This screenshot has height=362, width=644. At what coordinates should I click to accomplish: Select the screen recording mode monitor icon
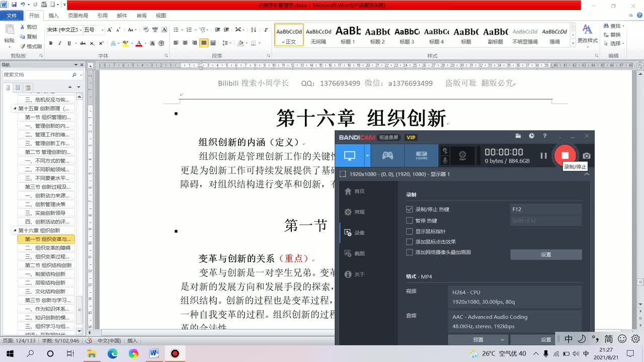coord(350,155)
